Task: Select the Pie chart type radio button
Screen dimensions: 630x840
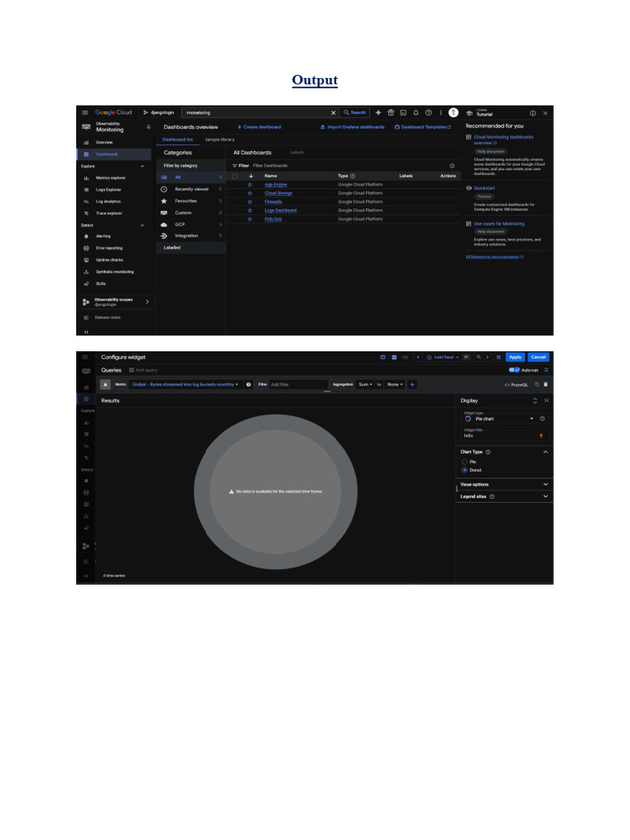Action: [464, 461]
